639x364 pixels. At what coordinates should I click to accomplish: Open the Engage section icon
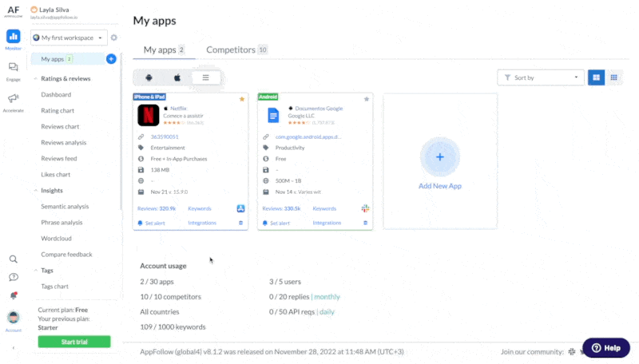pos(13,67)
